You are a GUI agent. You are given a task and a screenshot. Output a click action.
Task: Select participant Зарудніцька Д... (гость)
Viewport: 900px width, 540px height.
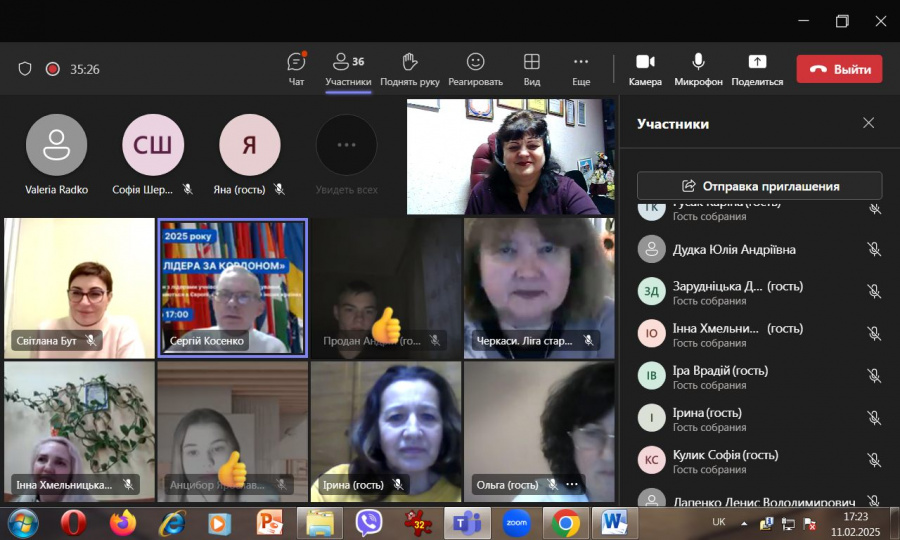tap(759, 292)
